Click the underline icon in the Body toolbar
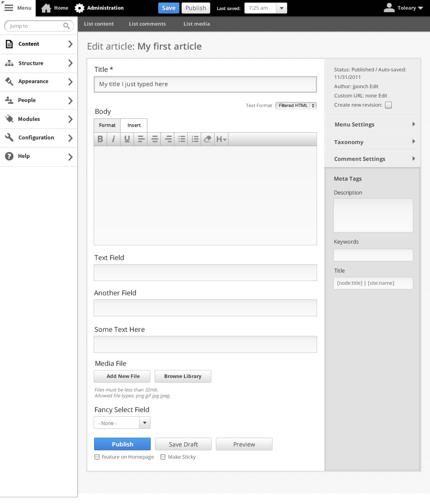The height and width of the screenshot is (504, 430). pyautogui.click(x=127, y=139)
